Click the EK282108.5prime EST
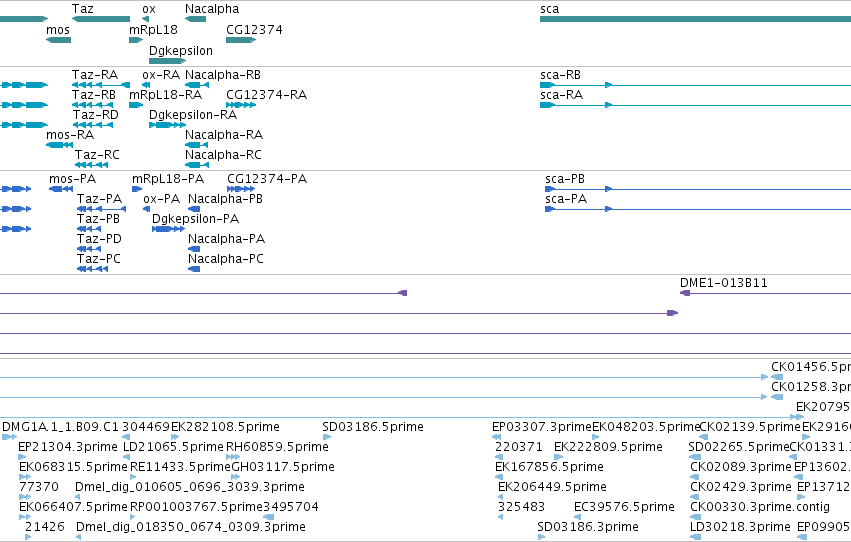The width and height of the screenshot is (851, 542). [x=174, y=437]
